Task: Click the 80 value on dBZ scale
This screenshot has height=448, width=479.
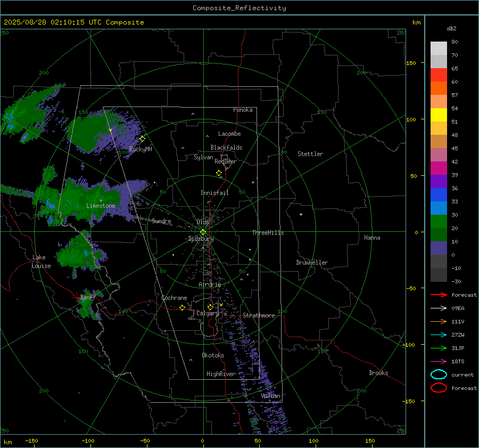Action: [455, 42]
